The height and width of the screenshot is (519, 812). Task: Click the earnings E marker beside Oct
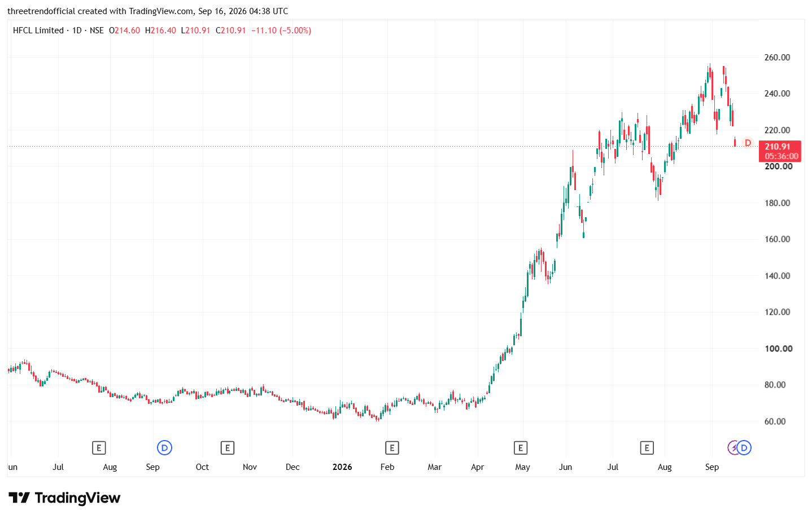point(227,448)
